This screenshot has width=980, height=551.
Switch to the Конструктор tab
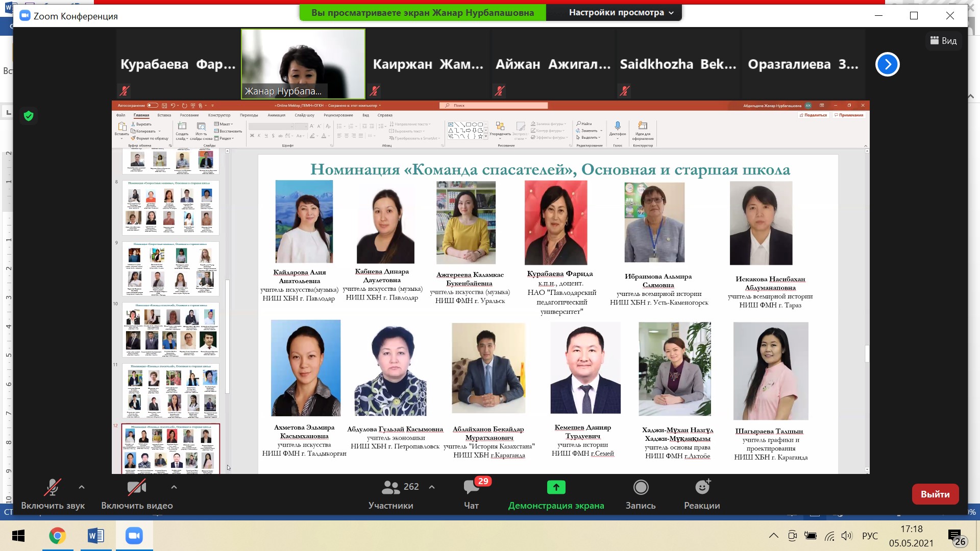click(x=219, y=115)
